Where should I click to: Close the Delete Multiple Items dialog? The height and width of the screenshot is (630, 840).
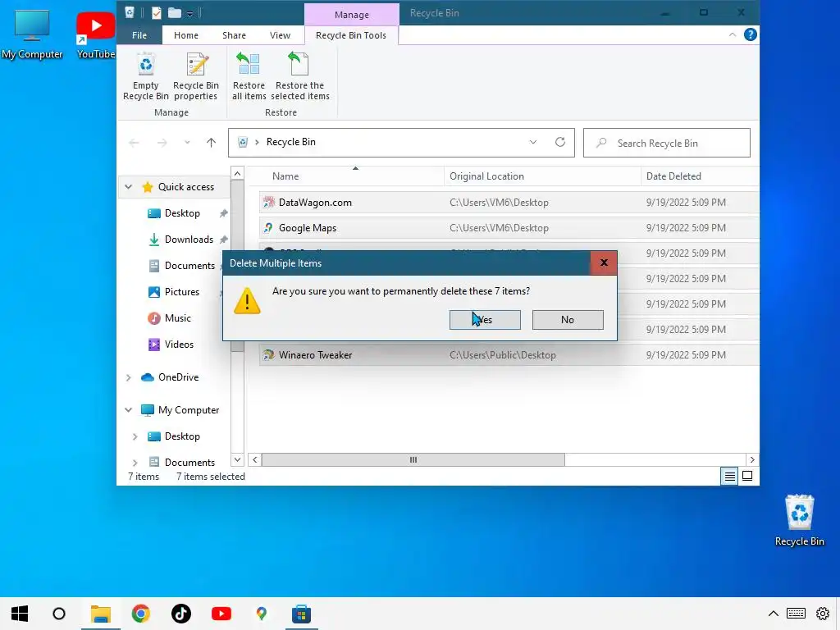click(x=604, y=262)
